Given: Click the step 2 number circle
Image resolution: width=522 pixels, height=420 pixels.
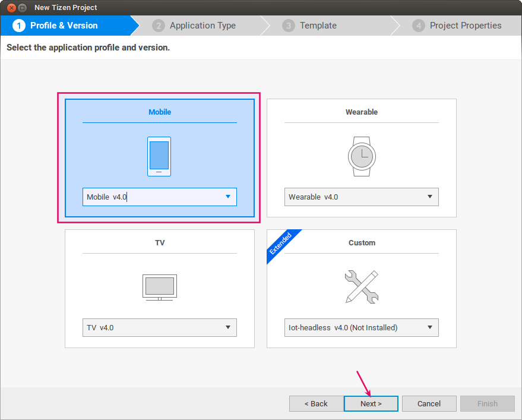Looking at the screenshot, I should pyautogui.click(x=159, y=26).
